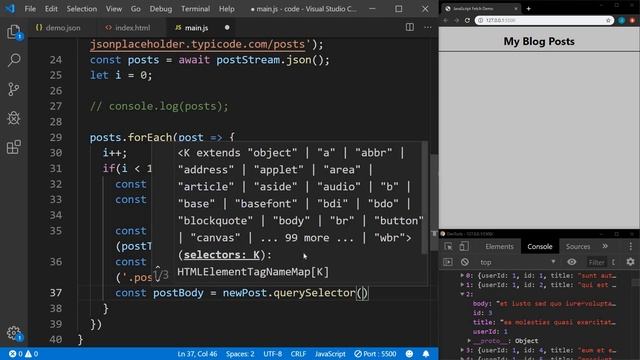Open the Edit menu

(x=51, y=9)
